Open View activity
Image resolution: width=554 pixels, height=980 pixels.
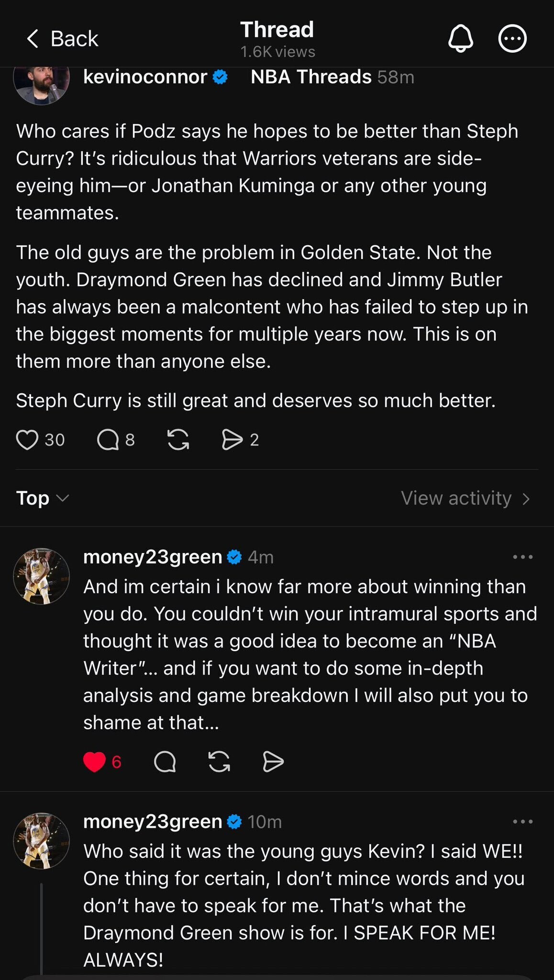pyautogui.click(x=465, y=498)
